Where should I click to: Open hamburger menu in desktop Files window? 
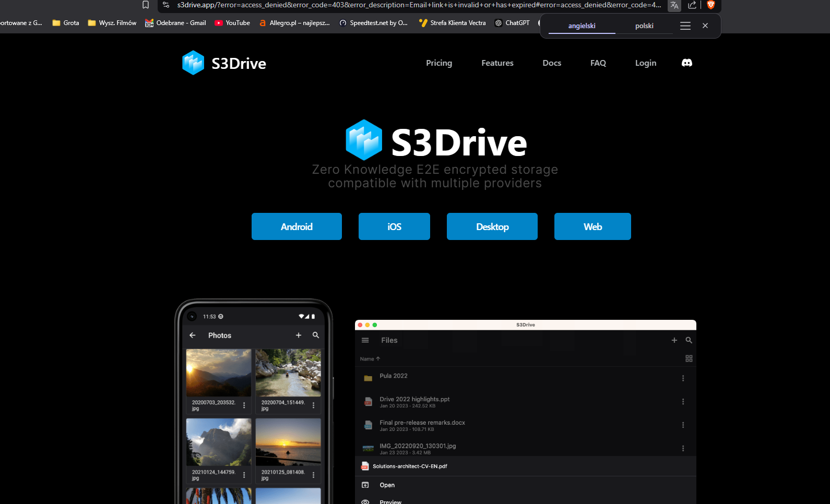(365, 340)
